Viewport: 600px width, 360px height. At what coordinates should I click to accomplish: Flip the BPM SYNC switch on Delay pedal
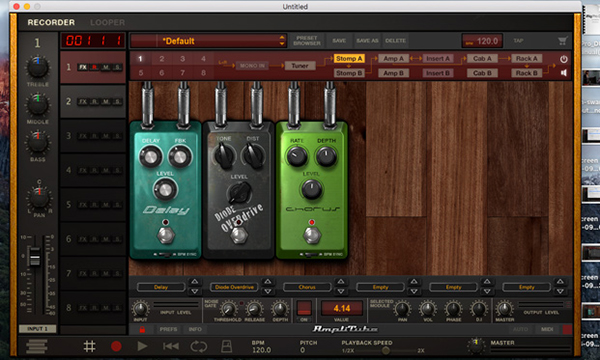[x=166, y=254]
